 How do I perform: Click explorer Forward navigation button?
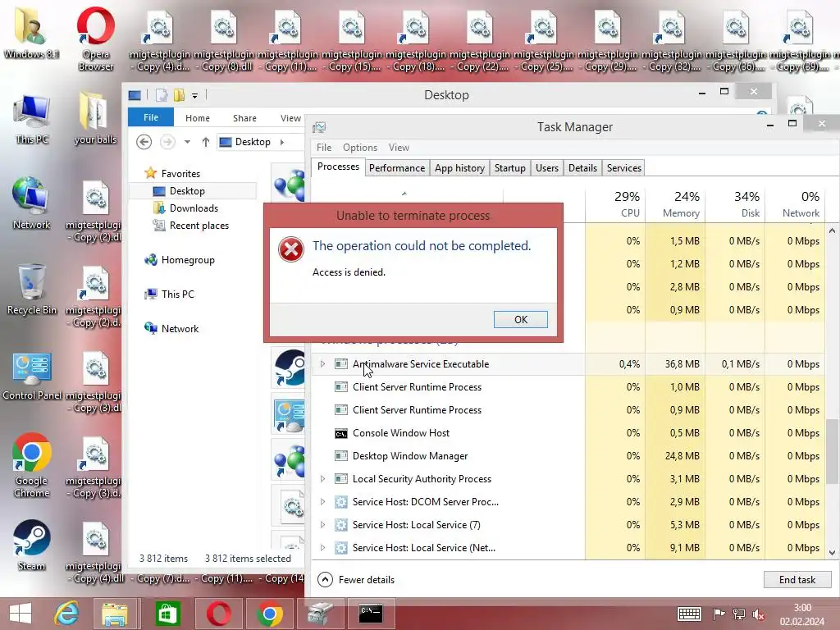click(167, 142)
